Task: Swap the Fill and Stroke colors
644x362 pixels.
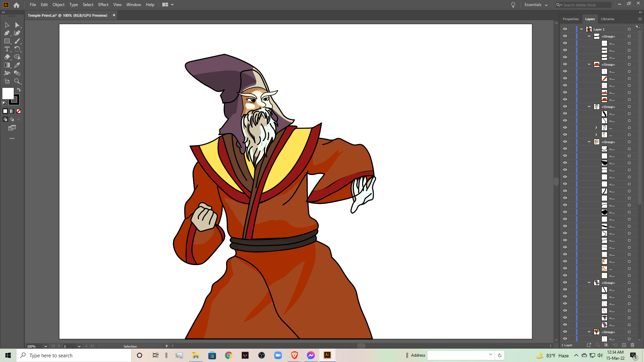Action: coord(19,89)
